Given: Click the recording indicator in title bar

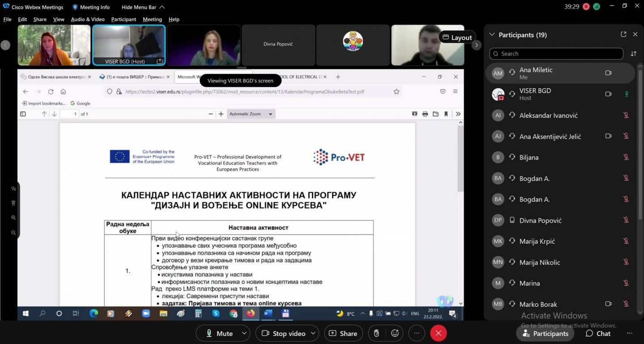Looking at the screenshot, I should [x=586, y=7].
